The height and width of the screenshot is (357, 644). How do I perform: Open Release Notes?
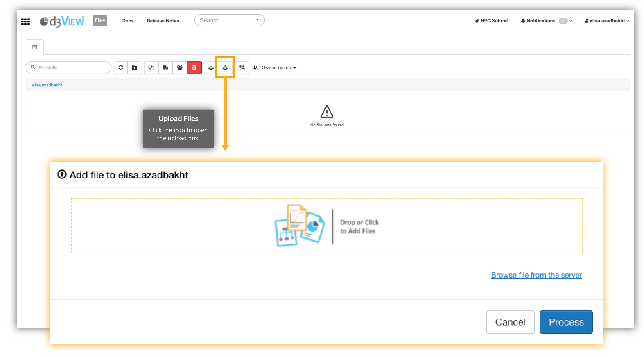coord(163,21)
